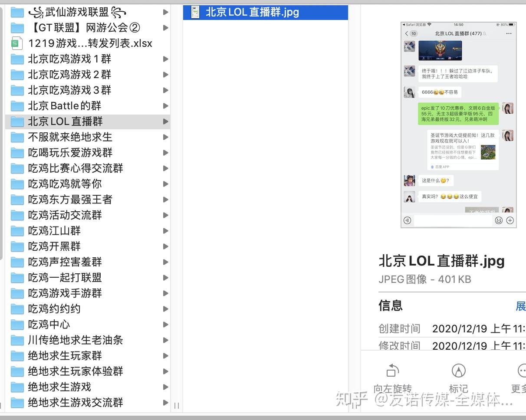The height and width of the screenshot is (420, 526).
Task: Click the column resize handle at bottom
Action: 177,406
